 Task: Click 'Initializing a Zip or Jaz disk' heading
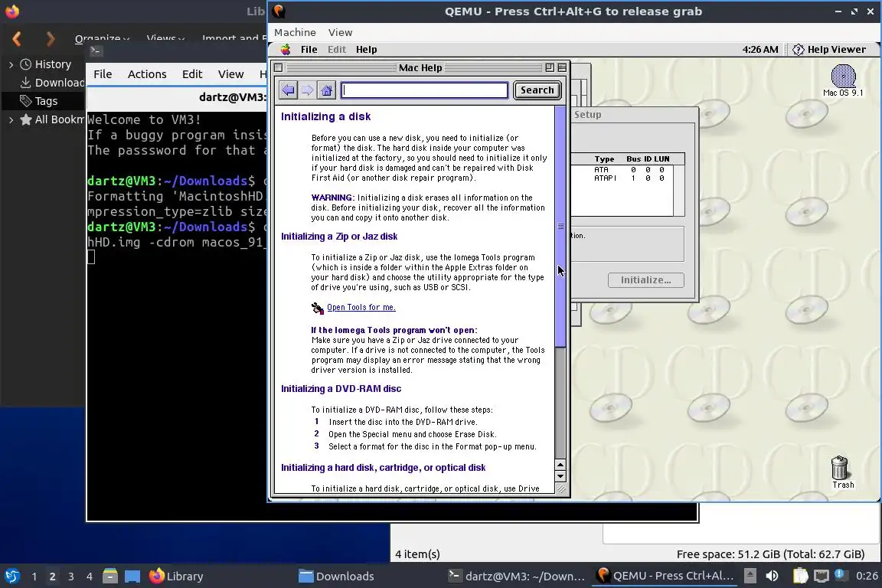tap(339, 237)
